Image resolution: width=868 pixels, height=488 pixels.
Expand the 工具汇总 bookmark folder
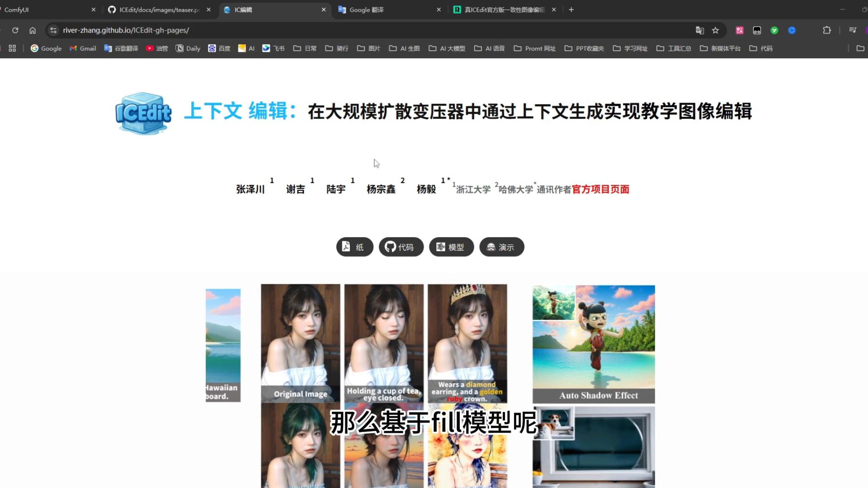pyautogui.click(x=674, y=48)
